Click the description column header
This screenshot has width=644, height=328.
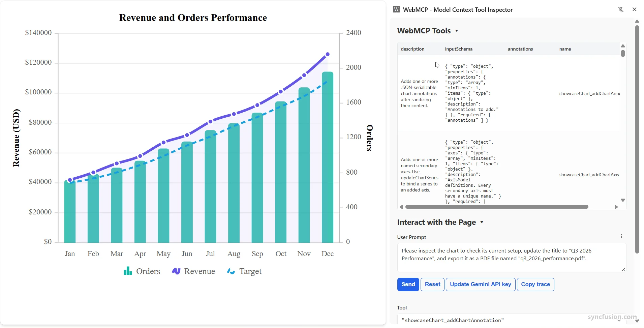(412, 49)
